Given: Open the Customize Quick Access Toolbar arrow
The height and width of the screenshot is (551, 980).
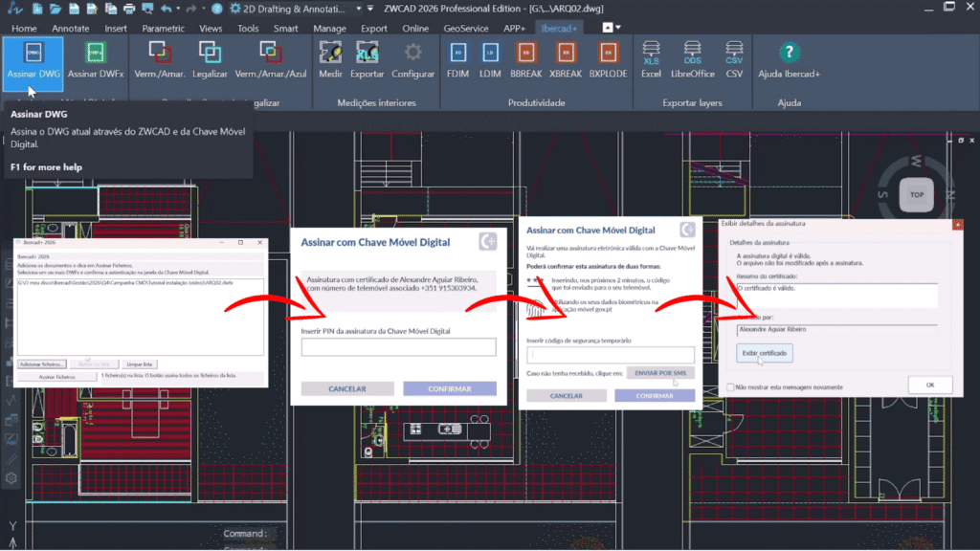Looking at the screenshot, I should click(370, 9).
